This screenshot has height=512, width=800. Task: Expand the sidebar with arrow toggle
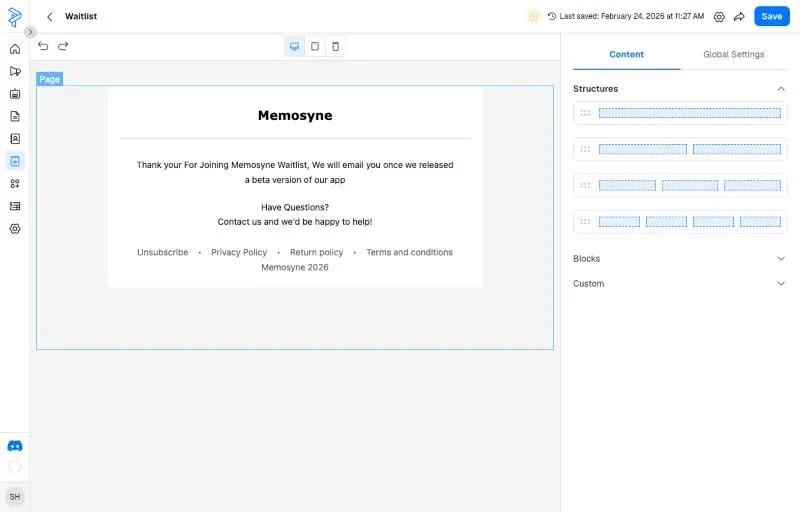pos(30,32)
